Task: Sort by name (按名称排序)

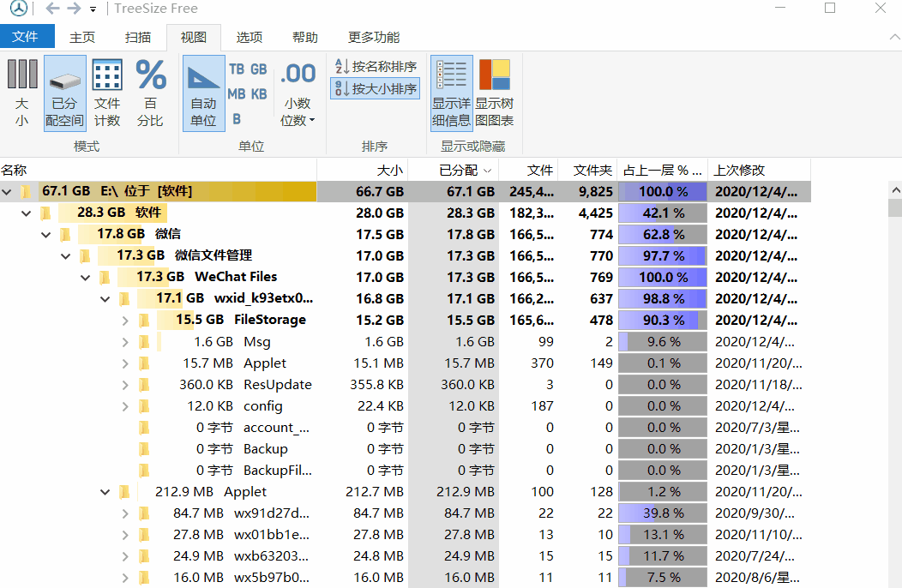Action: coord(376,67)
